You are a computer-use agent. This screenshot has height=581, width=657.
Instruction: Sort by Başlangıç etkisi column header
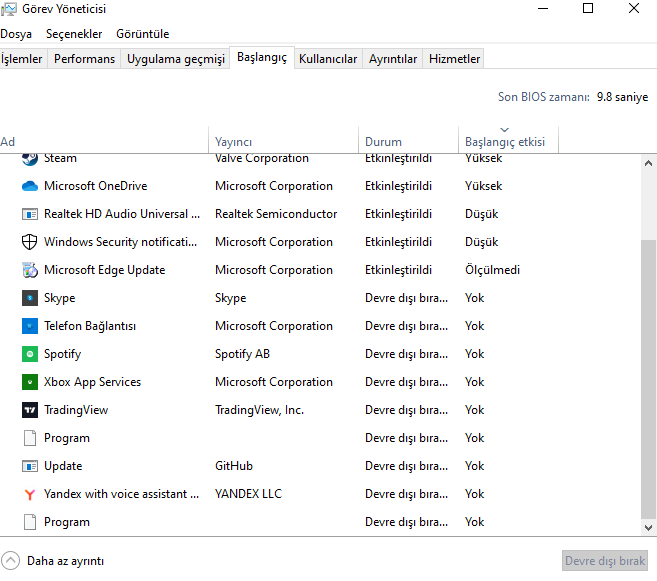pyautogui.click(x=504, y=142)
